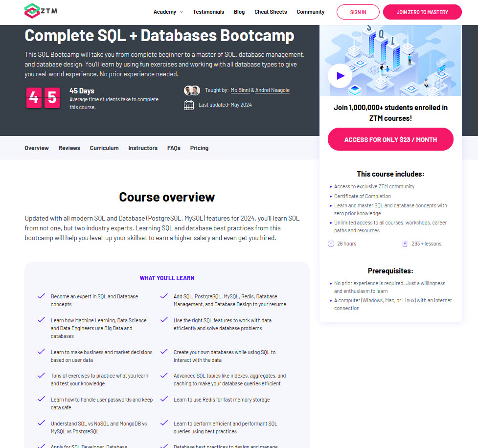Click 'This course includes:' heading
The width and height of the screenshot is (478, 448).
coord(390,174)
